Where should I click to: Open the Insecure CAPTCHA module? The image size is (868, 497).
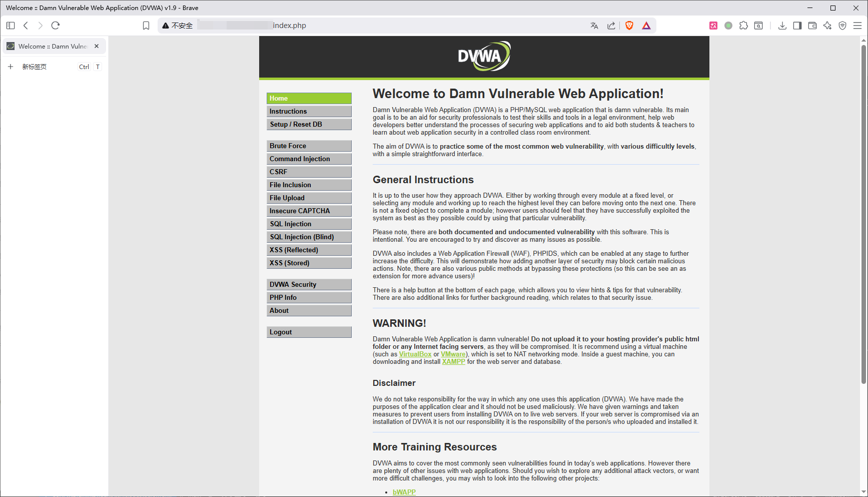309,211
